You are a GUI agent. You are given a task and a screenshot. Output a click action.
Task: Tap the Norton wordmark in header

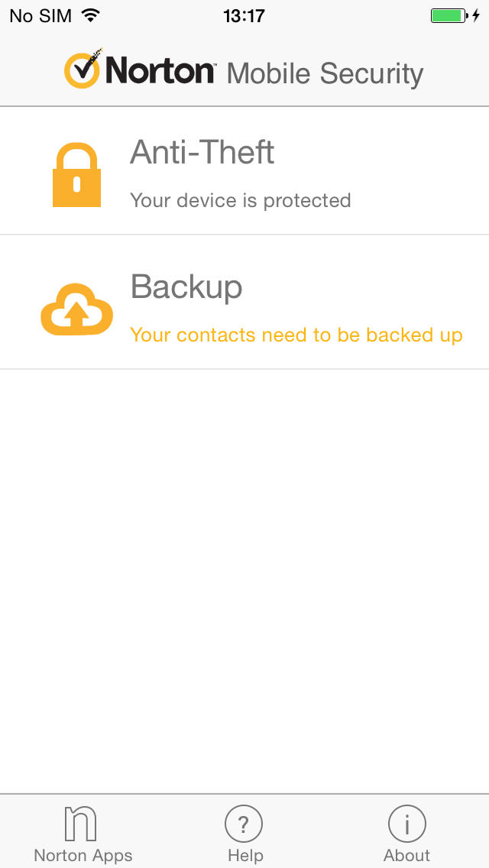160,71
